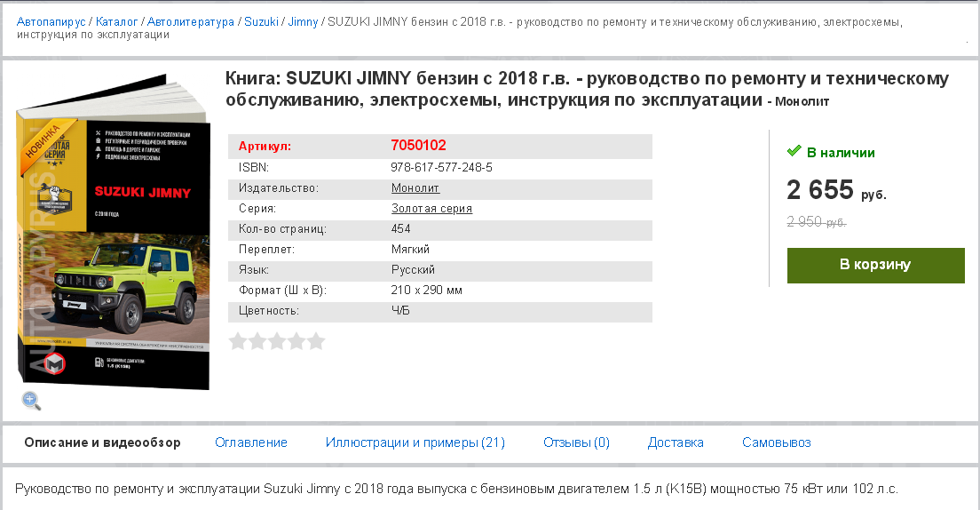The height and width of the screenshot is (510, 980).
Task: Click the first rating star
Action: point(238,341)
